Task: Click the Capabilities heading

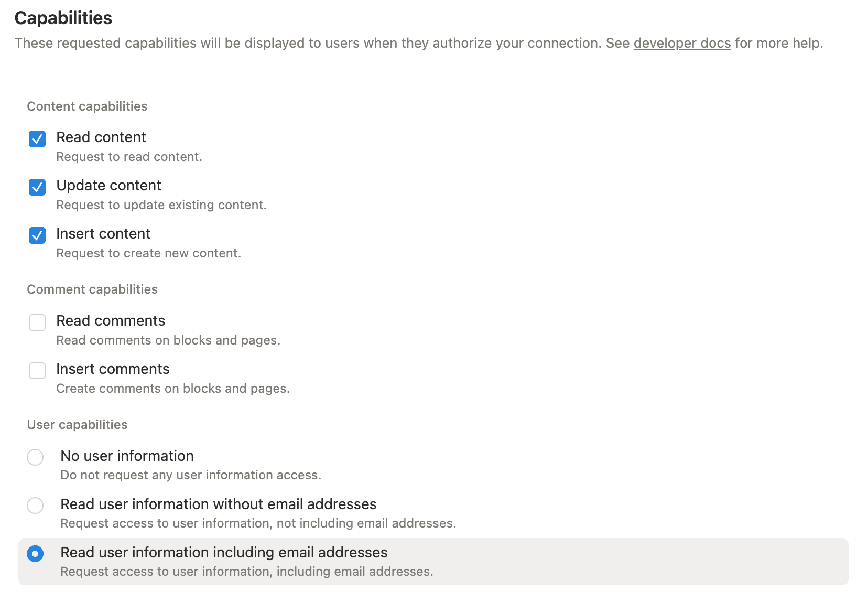Action: tap(63, 18)
